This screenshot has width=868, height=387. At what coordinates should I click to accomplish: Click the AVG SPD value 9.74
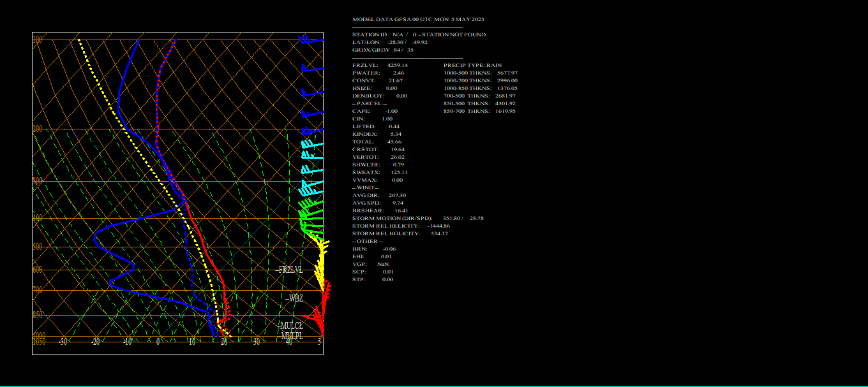(x=398, y=203)
